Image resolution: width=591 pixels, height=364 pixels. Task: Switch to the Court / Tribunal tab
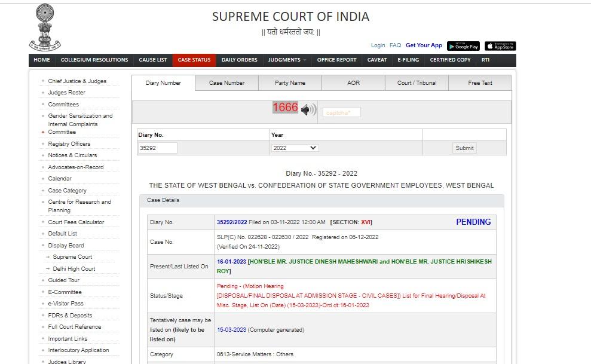point(417,83)
